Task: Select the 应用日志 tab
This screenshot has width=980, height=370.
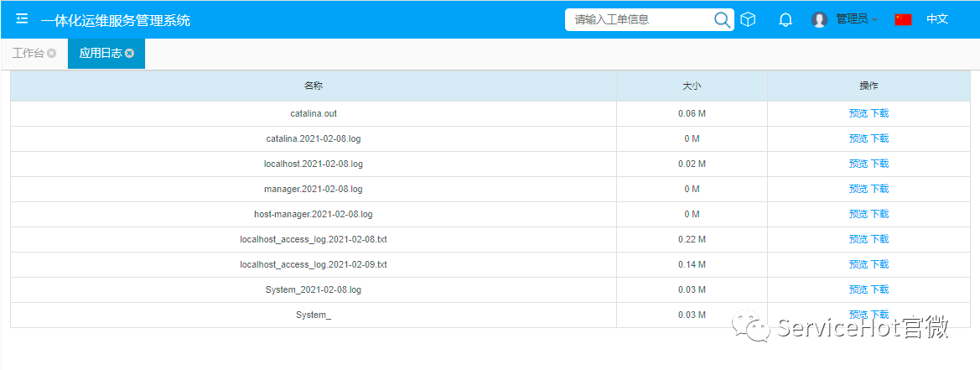Action: click(x=100, y=53)
